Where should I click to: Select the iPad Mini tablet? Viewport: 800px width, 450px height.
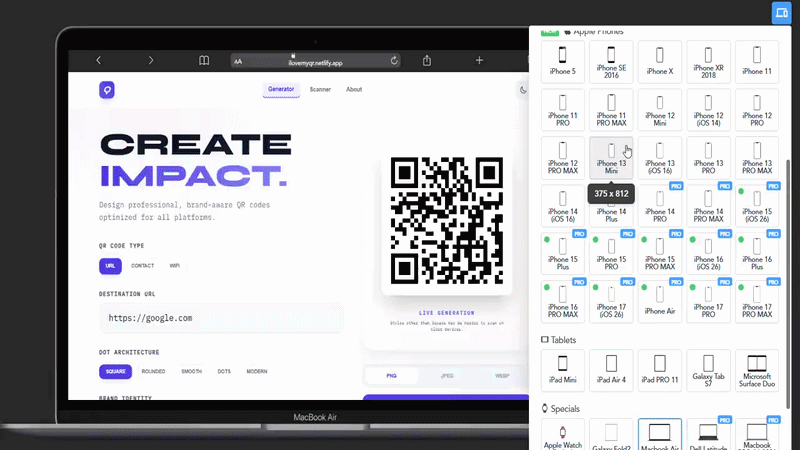pos(563,370)
